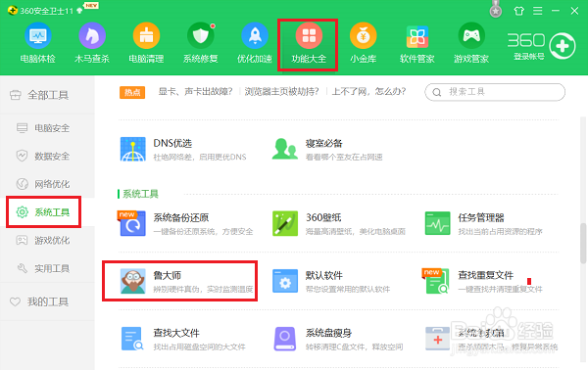588x370 pixels.
Task: Launch the DNS优选 tool
Action: tap(183, 149)
